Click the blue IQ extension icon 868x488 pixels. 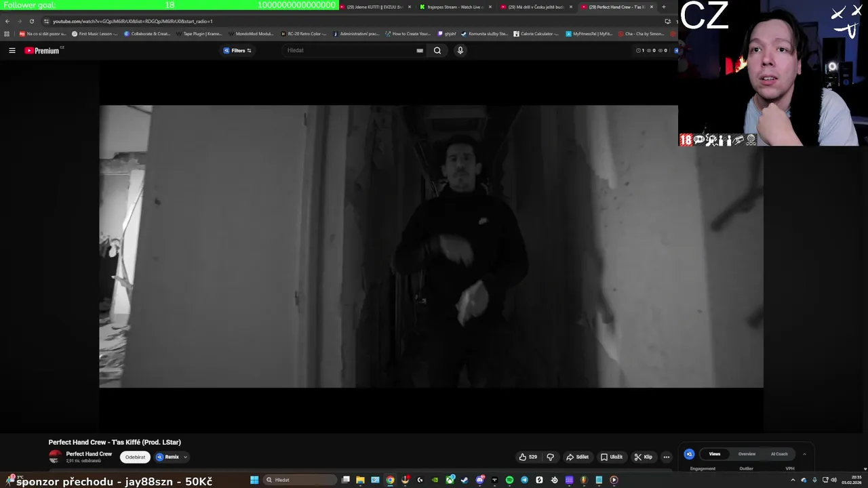click(x=689, y=454)
